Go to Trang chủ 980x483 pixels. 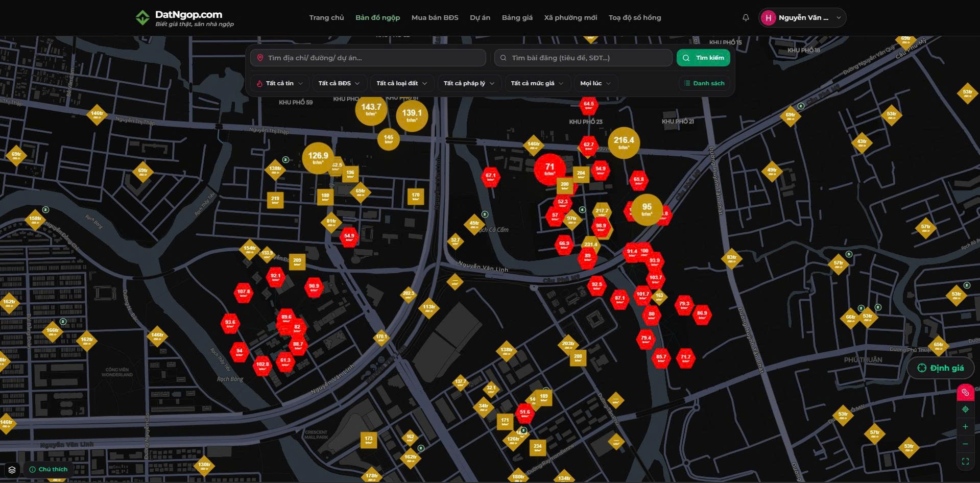pos(326,18)
